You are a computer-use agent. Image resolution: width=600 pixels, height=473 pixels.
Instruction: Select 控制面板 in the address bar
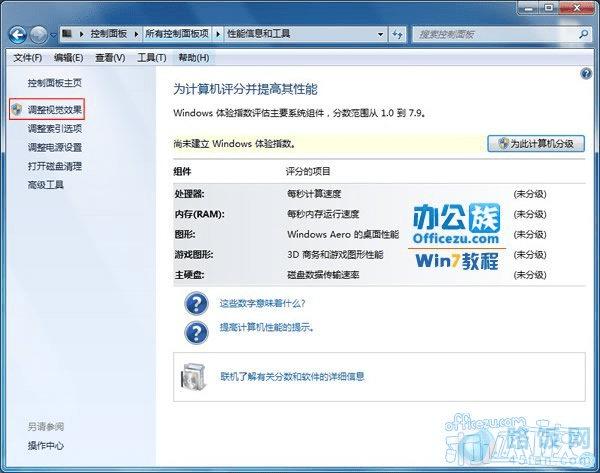[x=109, y=34]
